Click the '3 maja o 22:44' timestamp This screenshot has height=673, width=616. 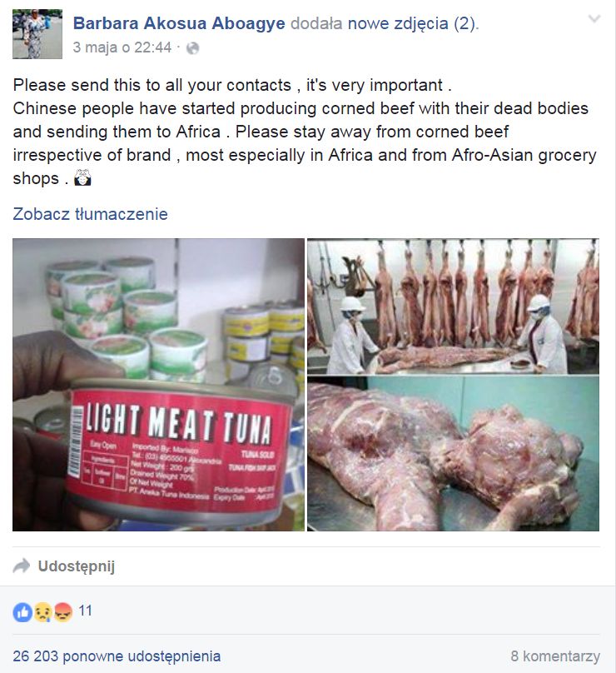point(122,47)
